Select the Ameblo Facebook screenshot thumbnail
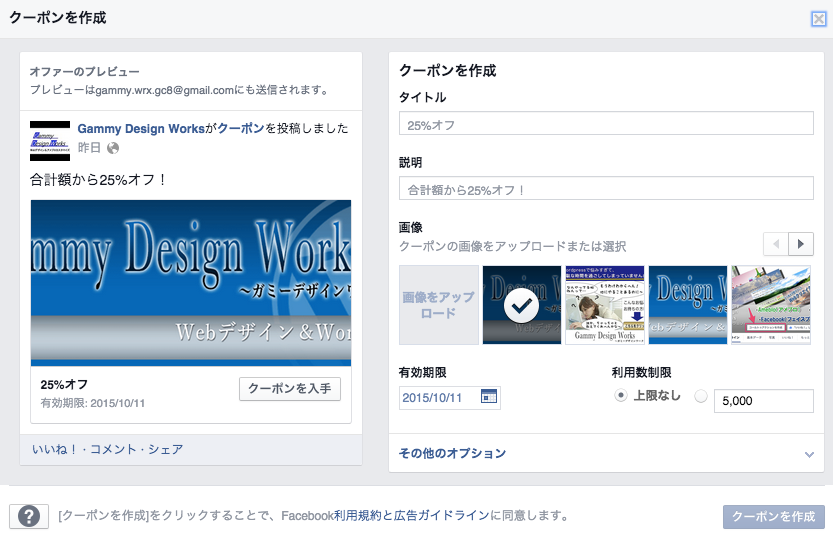Image resolution: width=833 pixels, height=546 pixels. (x=771, y=305)
